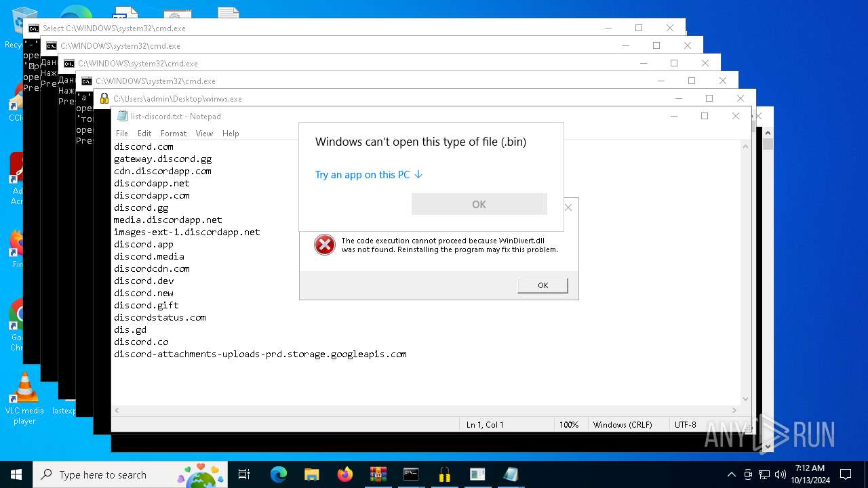This screenshot has height=488, width=868.
Task: Launch Microsoft Edge from the taskbar
Action: [x=279, y=474]
